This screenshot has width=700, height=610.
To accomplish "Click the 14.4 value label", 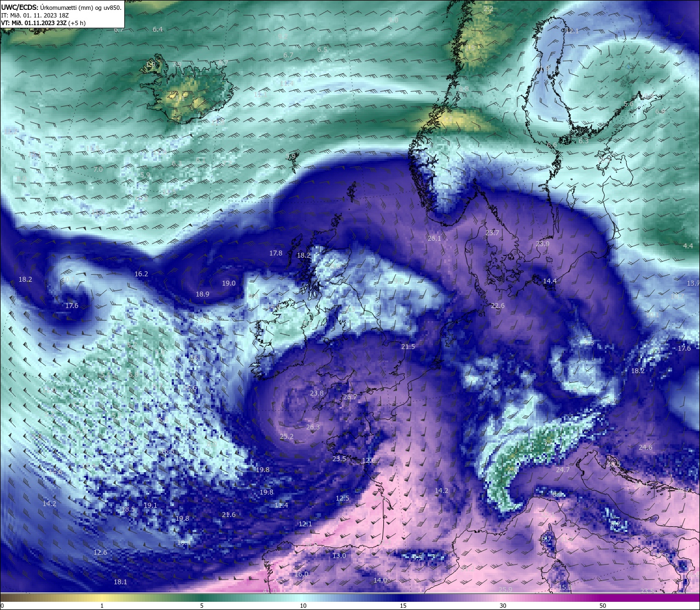I will coord(550,281).
